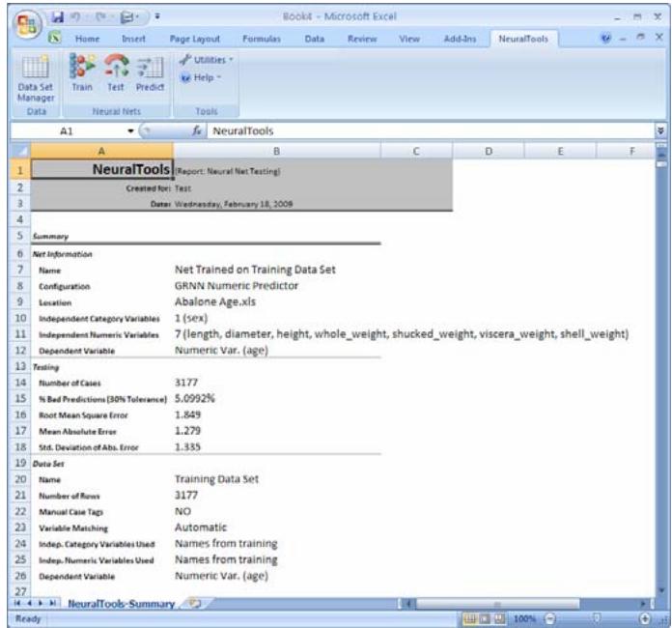Select column C header

pyautogui.click(x=416, y=151)
